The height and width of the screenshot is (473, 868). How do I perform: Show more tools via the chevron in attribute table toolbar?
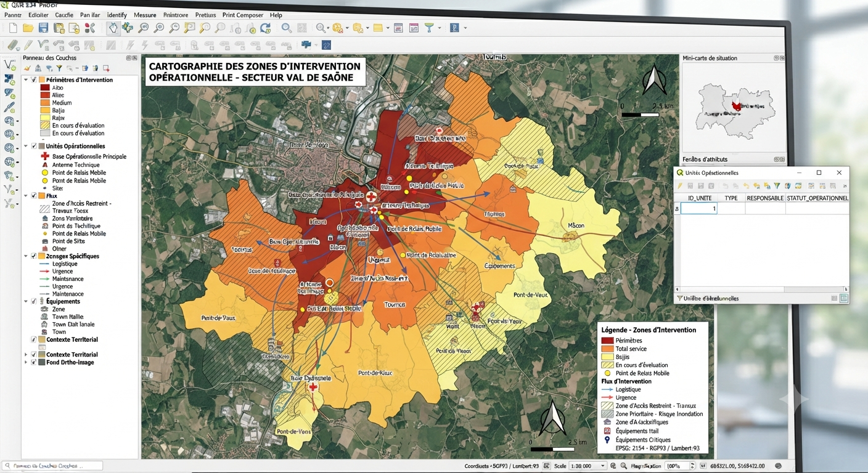(845, 185)
